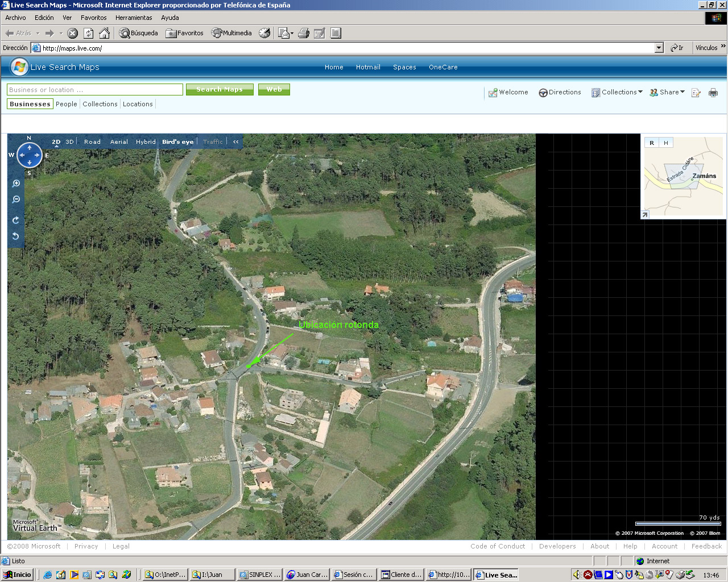The width and height of the screenshot is (728, 582).
Task: Click the print icon in the map toolbar
Action: (x=713, y=93)
